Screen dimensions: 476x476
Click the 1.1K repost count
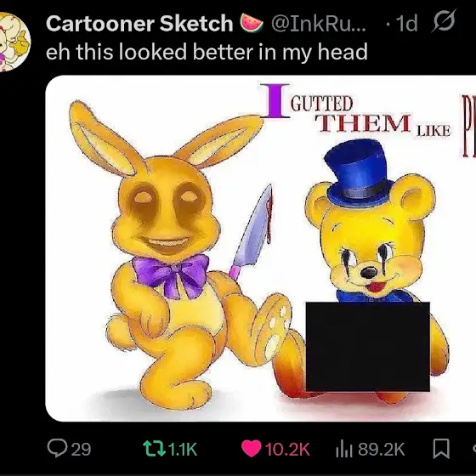click(x=183, y=450)
